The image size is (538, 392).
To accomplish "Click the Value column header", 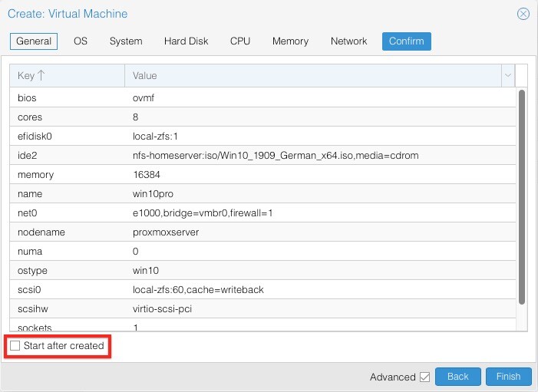I will pos(313,75).
